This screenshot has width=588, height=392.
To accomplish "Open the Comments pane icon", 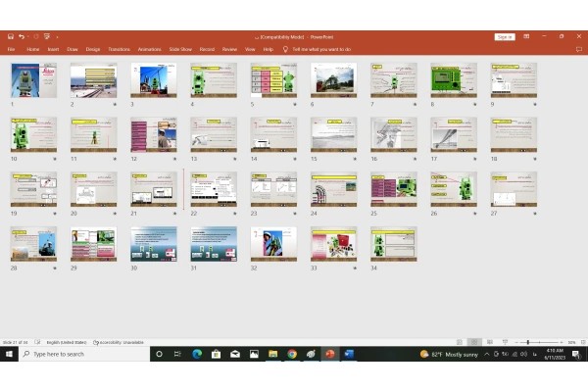I will click(x=579, y=49).
